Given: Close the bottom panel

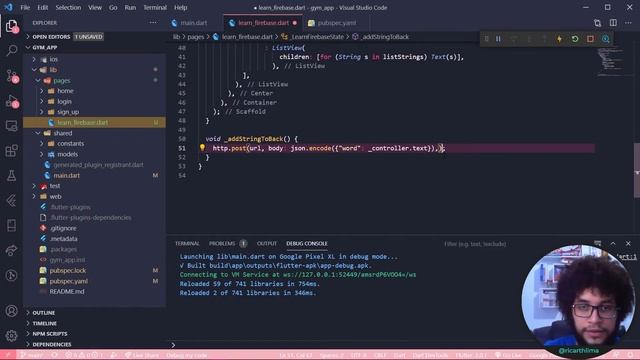Looking at the screenshot, I should click(x=628, y=243).
